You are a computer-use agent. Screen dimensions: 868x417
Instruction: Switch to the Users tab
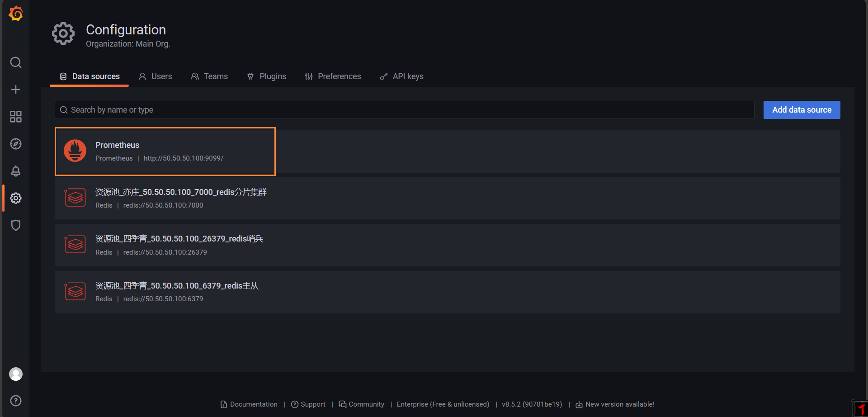(155, 76)
